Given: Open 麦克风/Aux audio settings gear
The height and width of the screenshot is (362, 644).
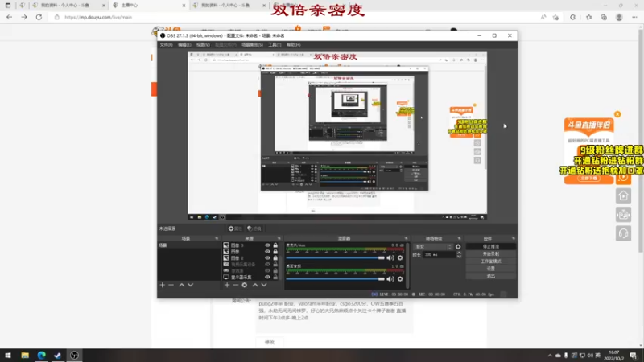Looking at the screenshot, I should pyautogui.click(x=400, y=257).
